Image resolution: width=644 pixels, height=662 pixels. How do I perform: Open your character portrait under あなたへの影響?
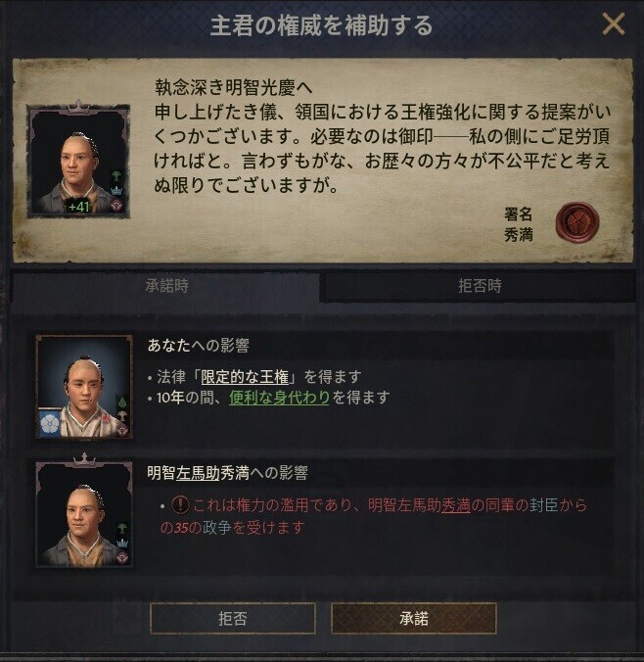(x=84, y=387)
